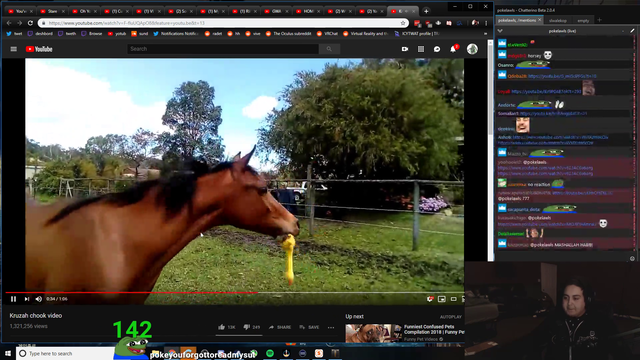Open the SHARE dialog
The image size is (640, 360).
[280, 327]
